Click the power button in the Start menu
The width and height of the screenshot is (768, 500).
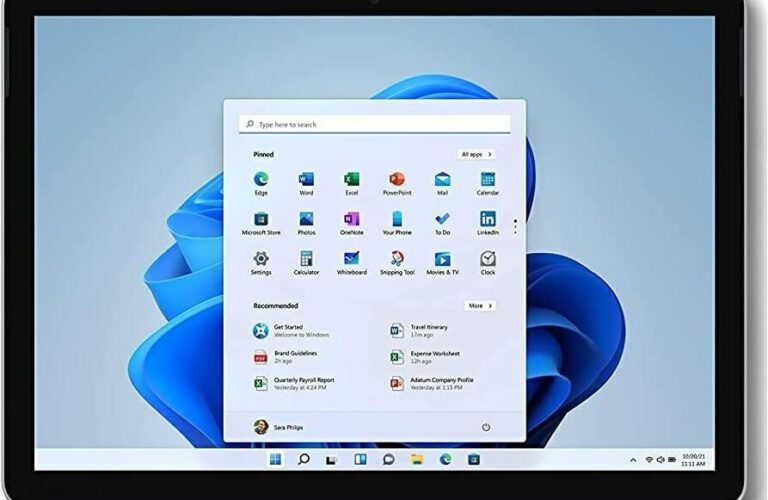(x=486, y=427)
